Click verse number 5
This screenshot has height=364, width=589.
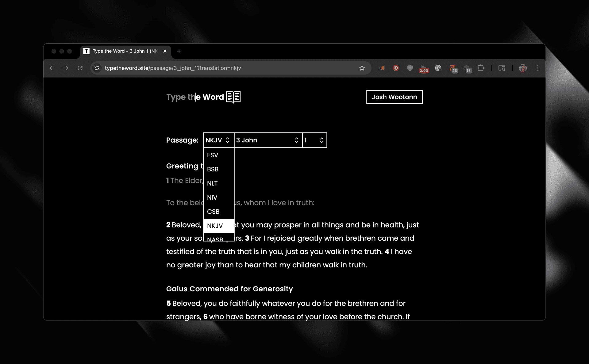coord(168,303)
